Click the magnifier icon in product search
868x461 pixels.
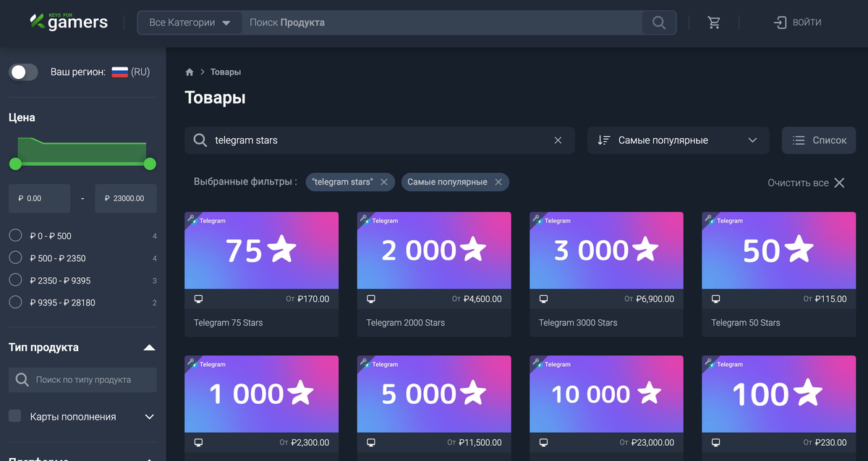(x=200, y=140)
